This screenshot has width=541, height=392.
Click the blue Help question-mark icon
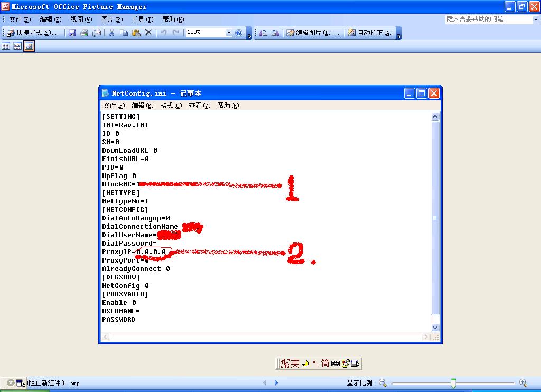(239, 33)
